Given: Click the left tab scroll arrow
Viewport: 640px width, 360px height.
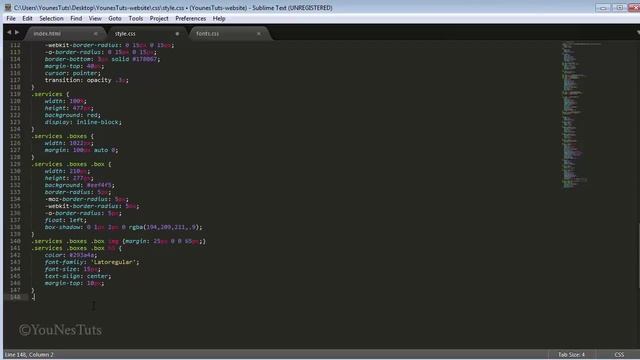Looking at the screenshot, I should coord(9,32).
